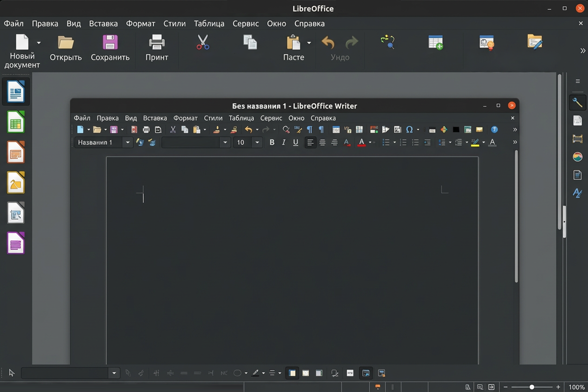Click the Новый документ button
The width and height of the screenshot is (588, 392).
pyautogui.click(x=22, y=51)
